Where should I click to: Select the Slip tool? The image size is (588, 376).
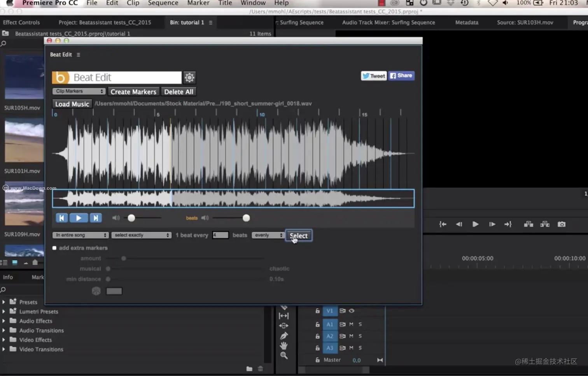tap(284, 316)
